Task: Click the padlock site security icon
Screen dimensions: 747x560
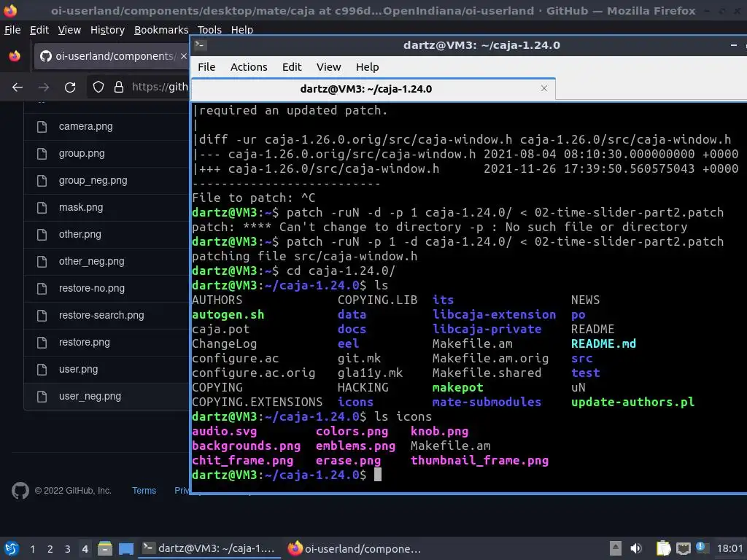Action: coord(119,87)
